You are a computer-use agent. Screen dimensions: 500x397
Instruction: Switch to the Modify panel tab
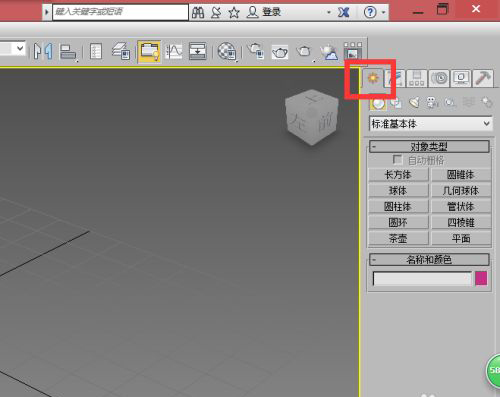395,78
